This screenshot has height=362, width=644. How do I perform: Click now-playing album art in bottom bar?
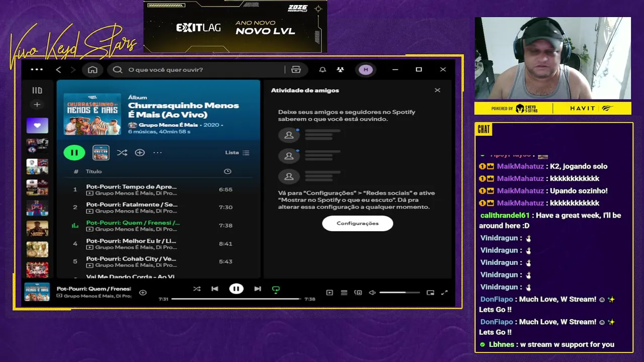[37, 292]
